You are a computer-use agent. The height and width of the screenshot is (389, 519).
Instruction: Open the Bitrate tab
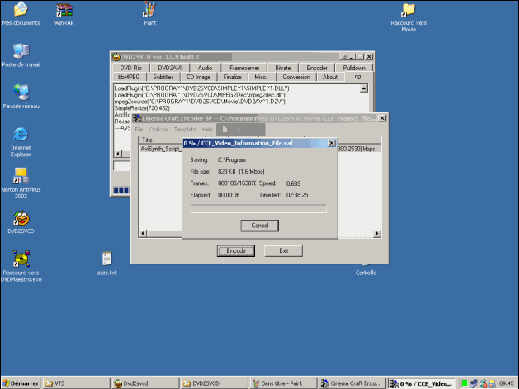pyautogui.click(x=283, y=68)
